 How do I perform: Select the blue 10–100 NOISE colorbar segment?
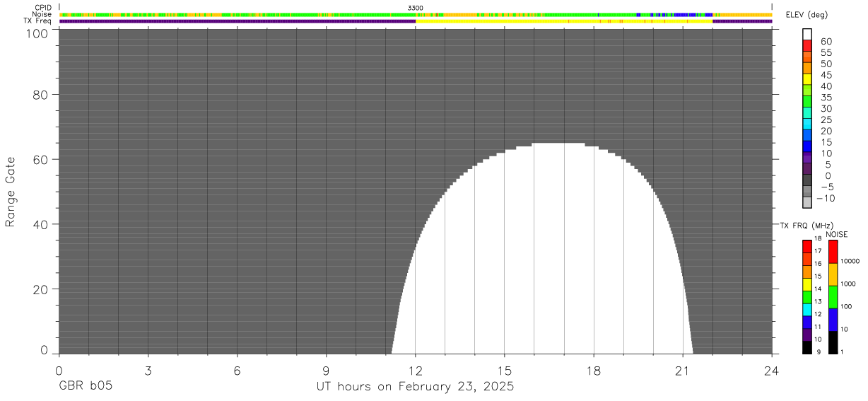[x=833, y=320]
